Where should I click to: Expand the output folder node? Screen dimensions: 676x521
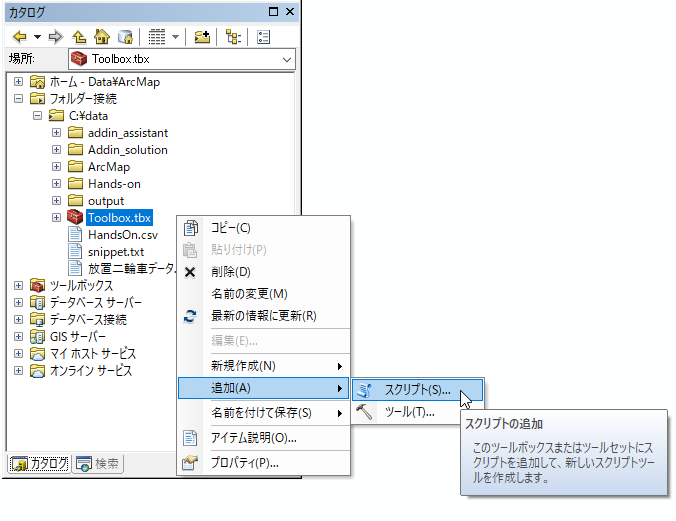(x=56, y=201)
